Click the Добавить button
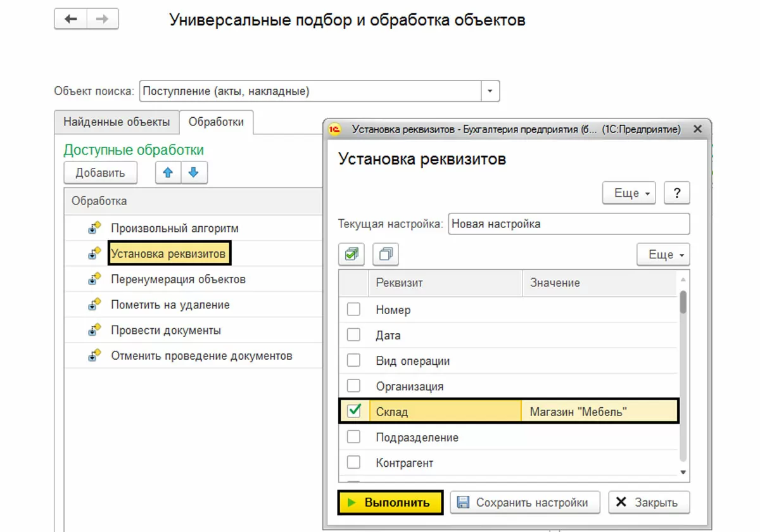This screenshot has width=760, height=532. click(x=100, y=172)
